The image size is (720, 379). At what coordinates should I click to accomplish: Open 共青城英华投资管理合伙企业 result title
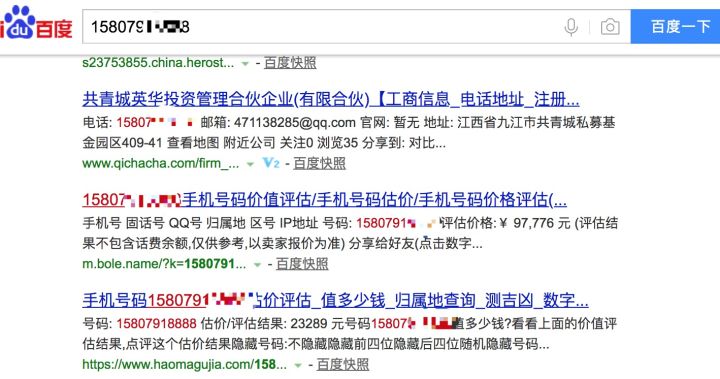331,99
